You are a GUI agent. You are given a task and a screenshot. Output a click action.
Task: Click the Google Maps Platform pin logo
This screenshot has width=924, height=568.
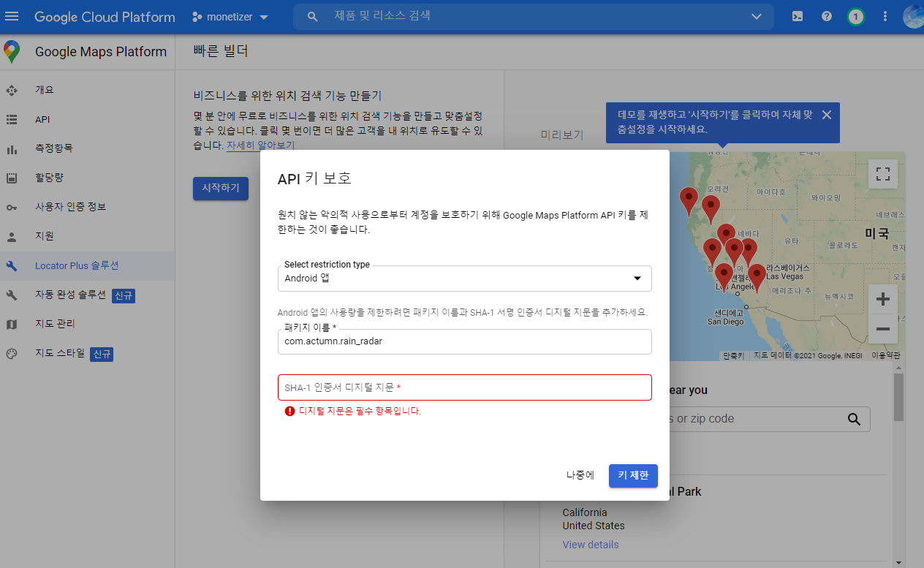click(x=12, y=52)
